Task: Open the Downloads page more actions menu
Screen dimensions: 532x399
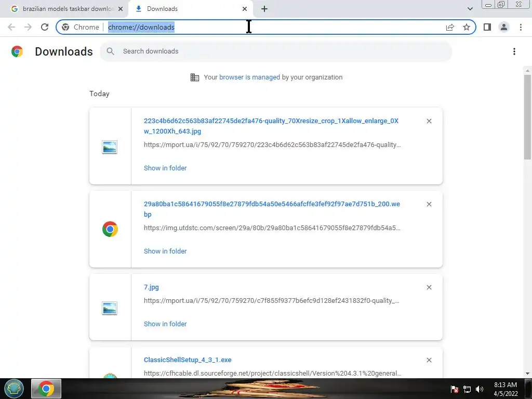Action: (x=514, y=51)
